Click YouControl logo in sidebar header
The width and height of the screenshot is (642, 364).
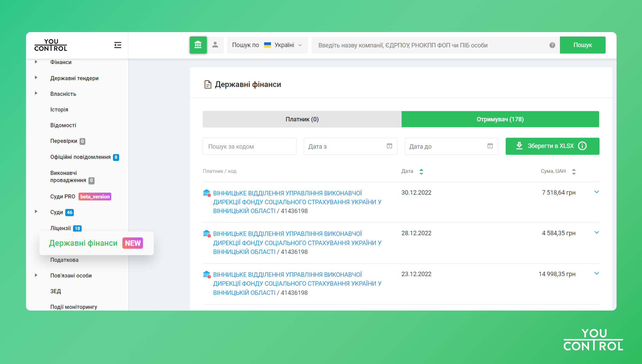click(51, 45)
